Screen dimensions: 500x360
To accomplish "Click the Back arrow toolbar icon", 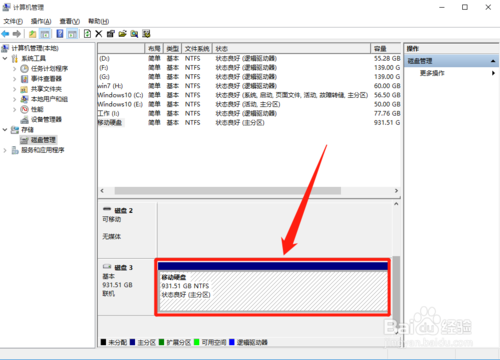I will click(5, 34).
